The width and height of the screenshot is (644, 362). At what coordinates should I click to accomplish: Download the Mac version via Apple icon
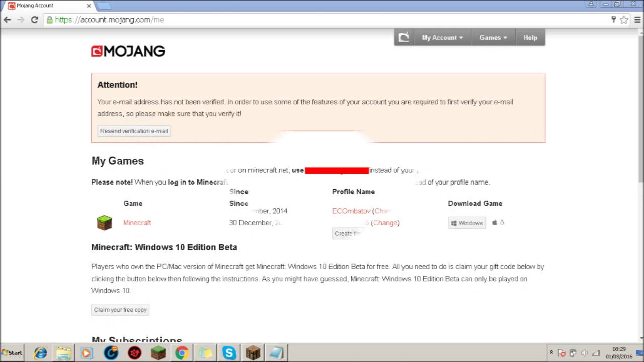[x=494, y=222]
